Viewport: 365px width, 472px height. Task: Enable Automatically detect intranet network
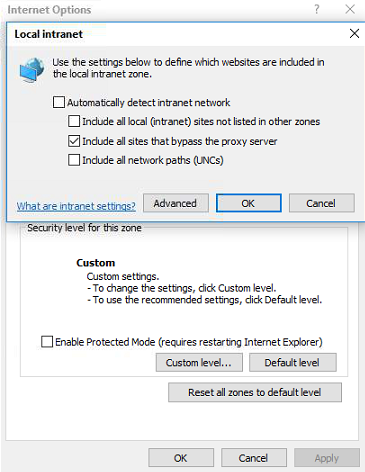pos(59,102)
